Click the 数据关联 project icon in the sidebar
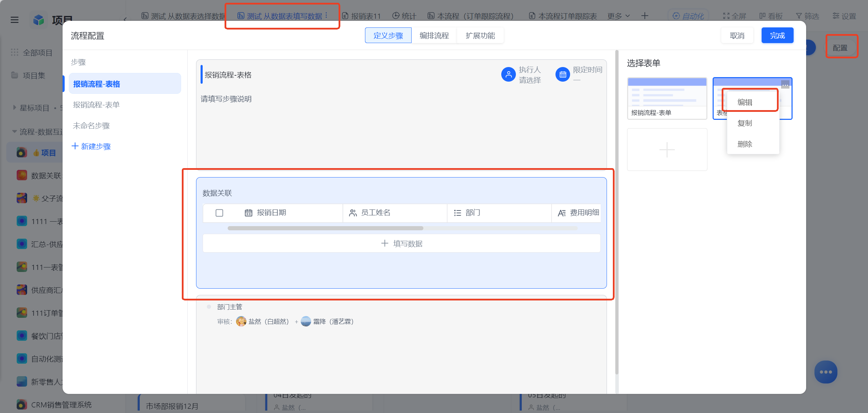 22,175
